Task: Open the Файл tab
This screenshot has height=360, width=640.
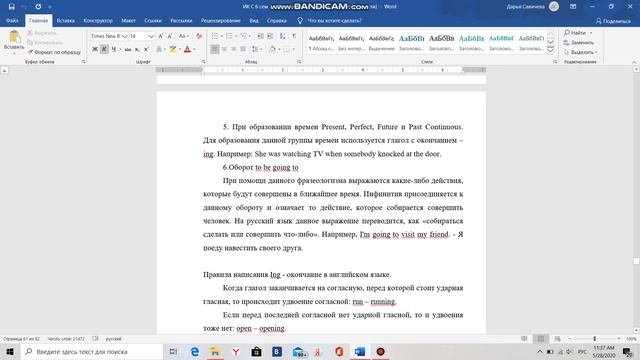Action: point(12,20)
